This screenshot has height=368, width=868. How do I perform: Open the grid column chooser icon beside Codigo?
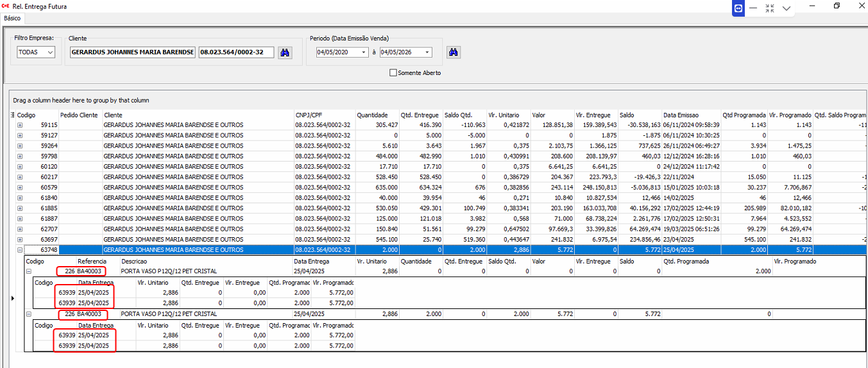pyautogui.click(x=13, y=115)
